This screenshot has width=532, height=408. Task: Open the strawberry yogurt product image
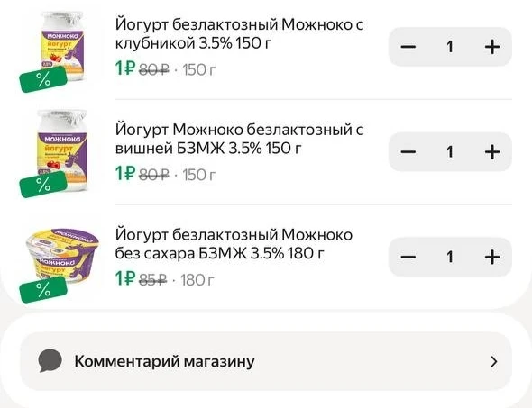(x=62, y=46)
